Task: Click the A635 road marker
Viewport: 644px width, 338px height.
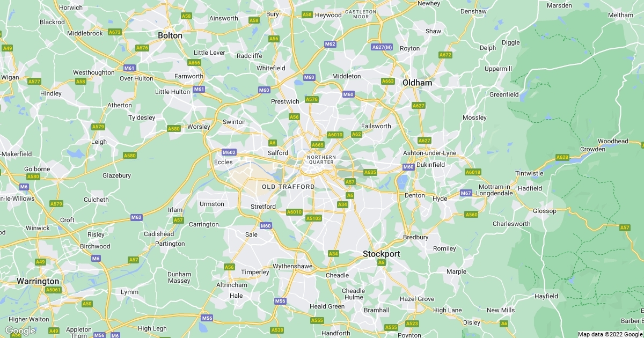Action: [x=370, y=172]
